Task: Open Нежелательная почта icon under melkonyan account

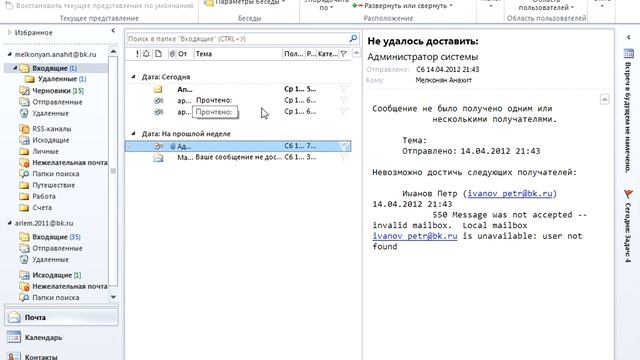Action: [24, 162]
